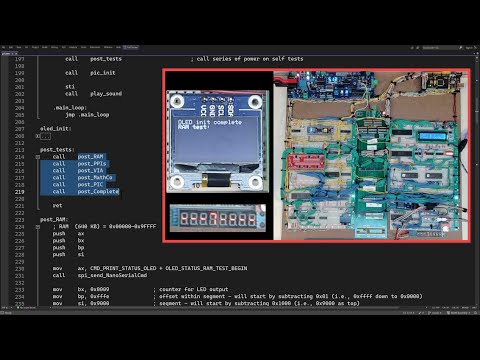
Task: Collapse the post_tests code block at line 214
Action: pos(38,157)
